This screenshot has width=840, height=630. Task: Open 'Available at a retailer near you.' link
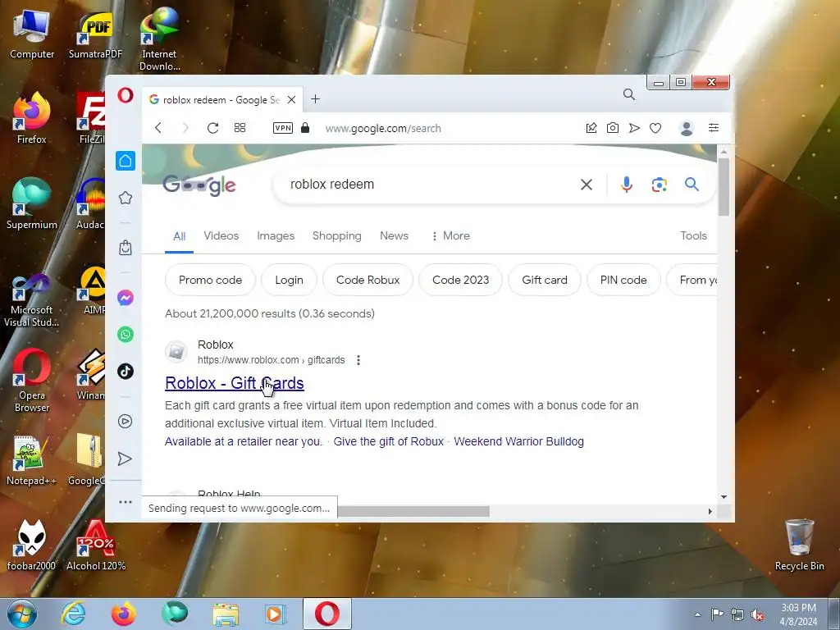tap(244, 441)
